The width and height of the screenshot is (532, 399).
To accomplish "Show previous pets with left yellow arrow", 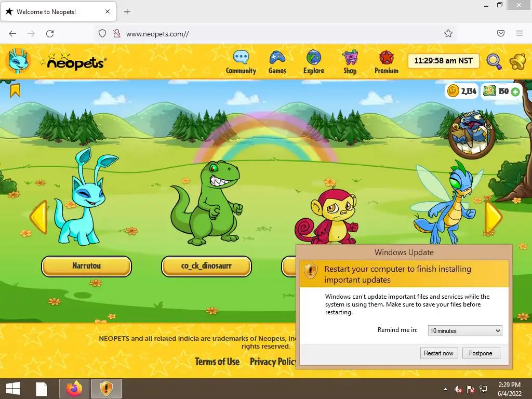I will [38, 217].
